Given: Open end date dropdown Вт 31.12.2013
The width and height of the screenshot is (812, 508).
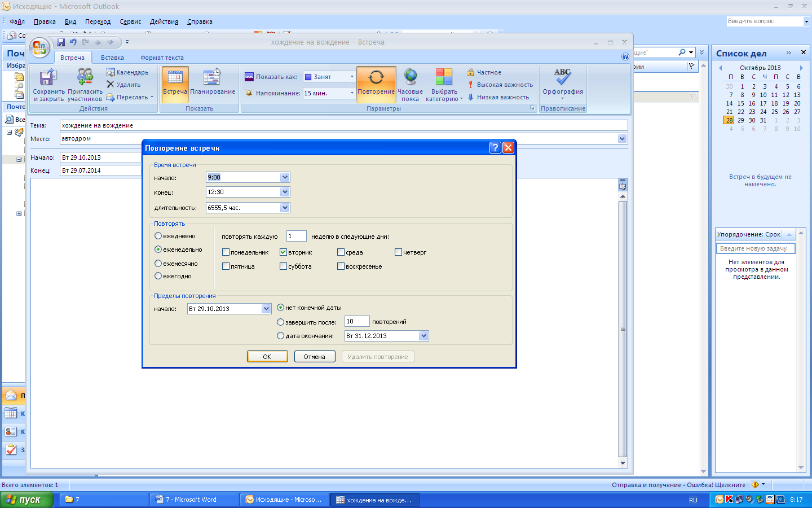Looking at the screenshot, I should 423,336.
